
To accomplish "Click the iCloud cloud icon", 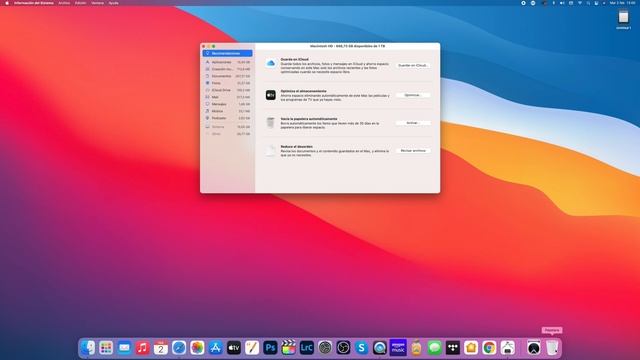I will [x=271, y=63].
